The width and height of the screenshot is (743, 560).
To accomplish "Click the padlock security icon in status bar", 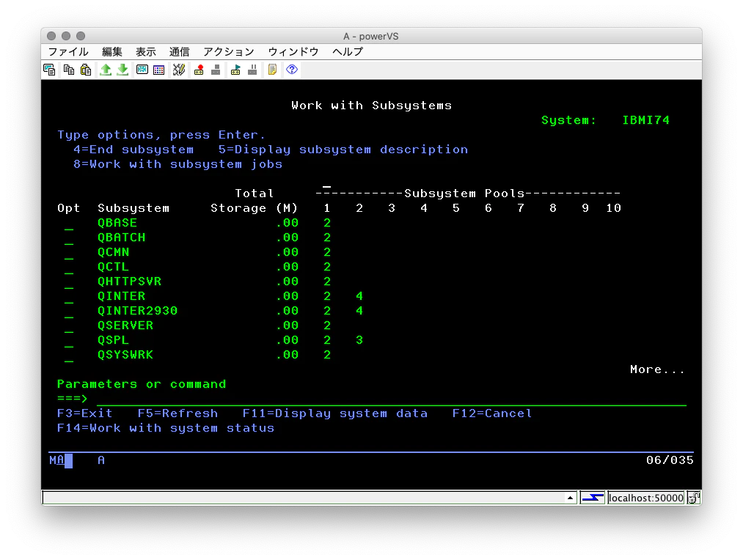I will click(694, 498).
